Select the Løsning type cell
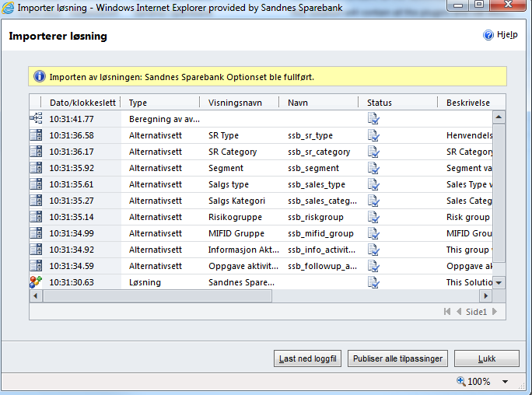Viewport: 532px width, 395px height. (145, 282)
